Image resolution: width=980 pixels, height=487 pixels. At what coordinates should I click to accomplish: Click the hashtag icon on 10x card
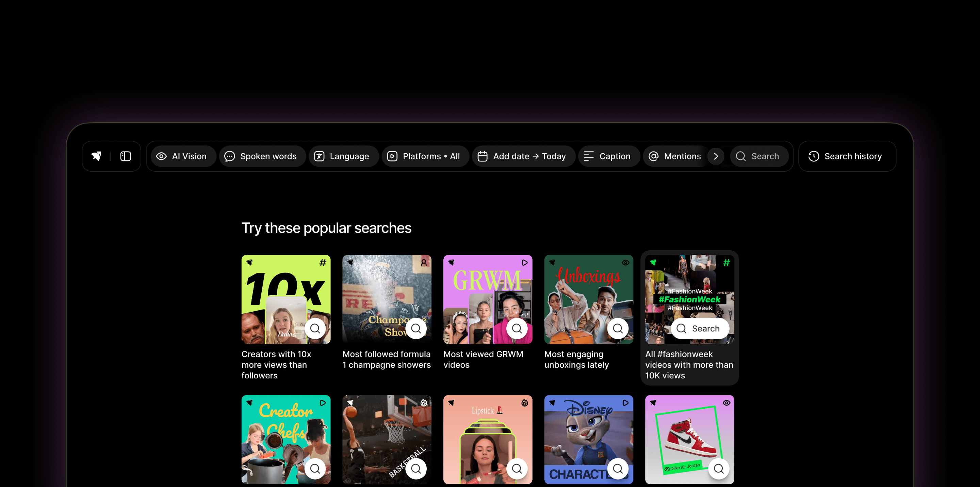(x=323, y=262)
